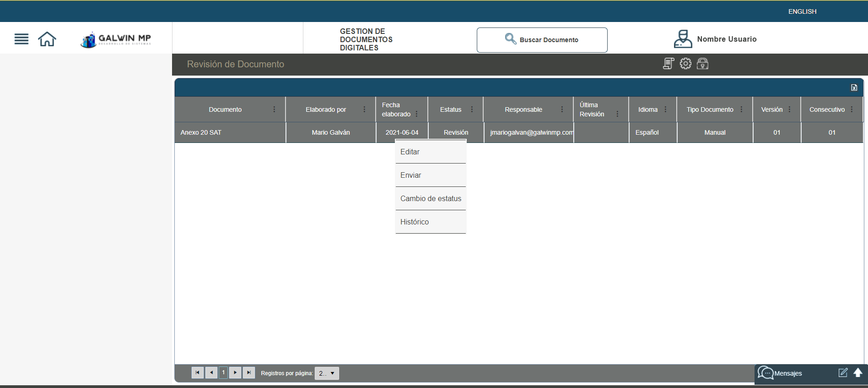Open Documento column options menu
Image resolution: width=868 pixels, height=388 pixels.
[x=274, y=109]
